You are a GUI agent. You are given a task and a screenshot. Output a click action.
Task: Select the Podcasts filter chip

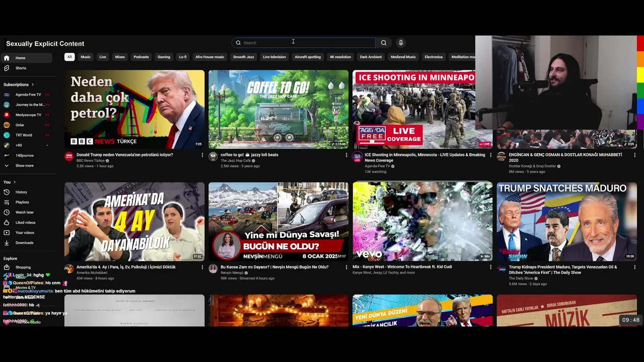click(141, 57)
